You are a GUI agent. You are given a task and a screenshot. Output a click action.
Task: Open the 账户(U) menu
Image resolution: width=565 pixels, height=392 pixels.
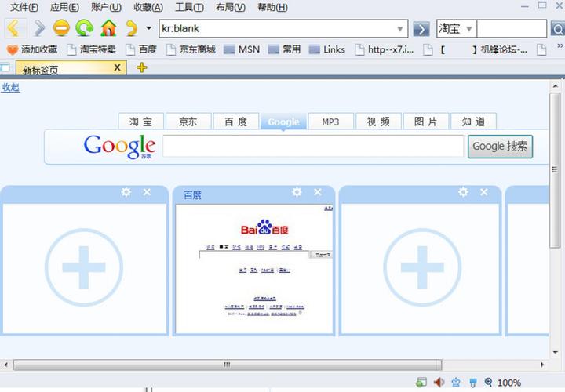(x=106, y=7)
